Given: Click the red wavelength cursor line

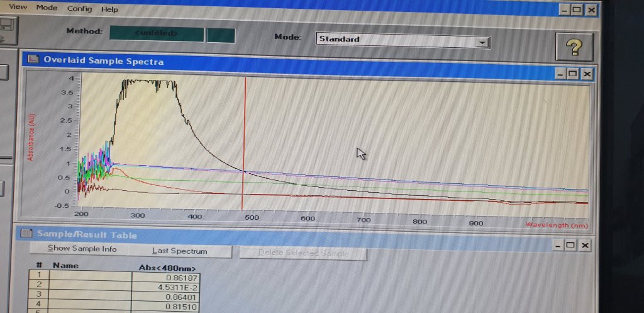Looking at the screenshot, I should [243, 126].
